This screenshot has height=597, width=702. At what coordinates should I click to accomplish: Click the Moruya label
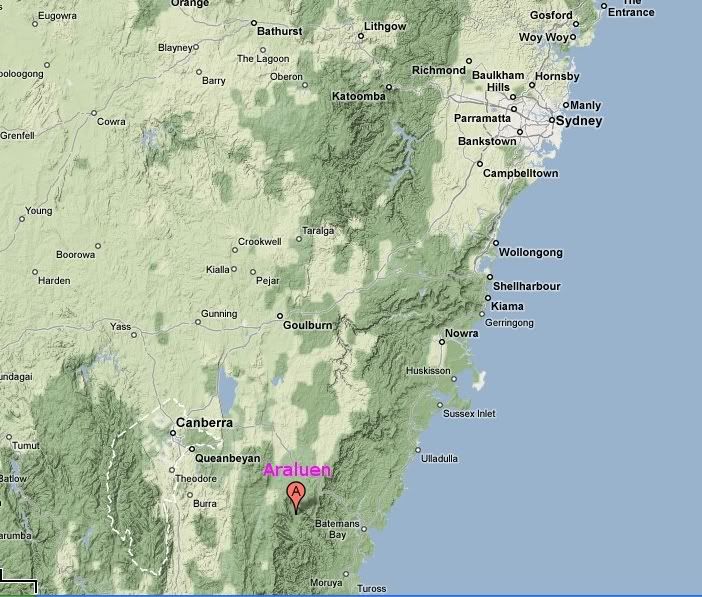click(326, 583)
